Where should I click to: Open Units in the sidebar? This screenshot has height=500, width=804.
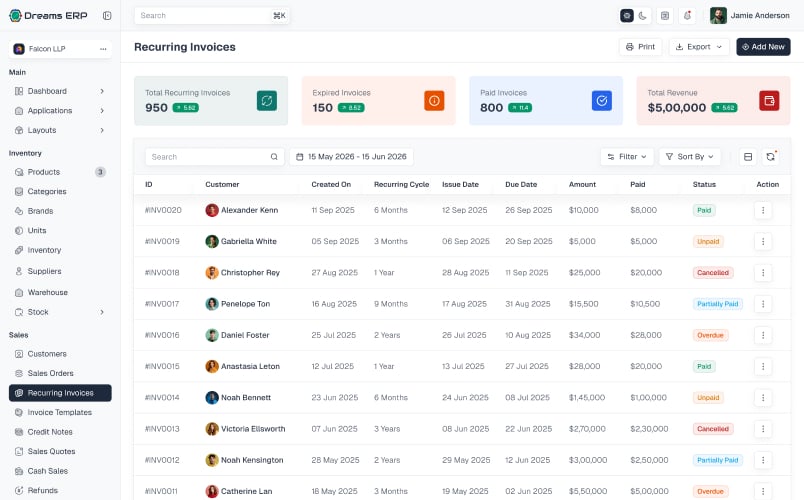tap(60, 230)
